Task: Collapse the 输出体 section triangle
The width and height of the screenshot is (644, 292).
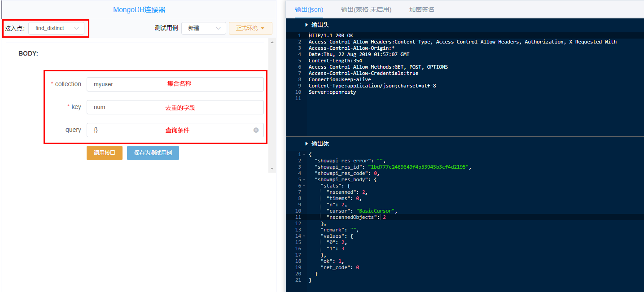Action: point(307,144)
